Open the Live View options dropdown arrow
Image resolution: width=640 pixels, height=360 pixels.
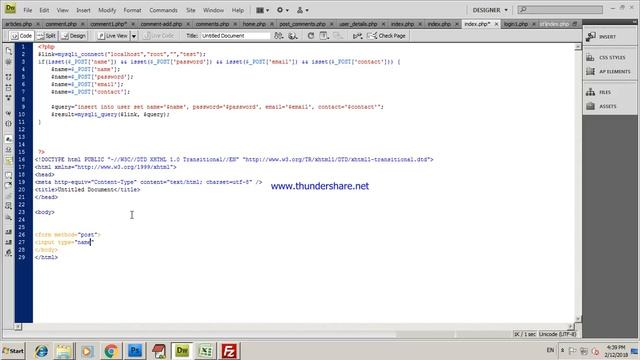click(x=134, y=36)
